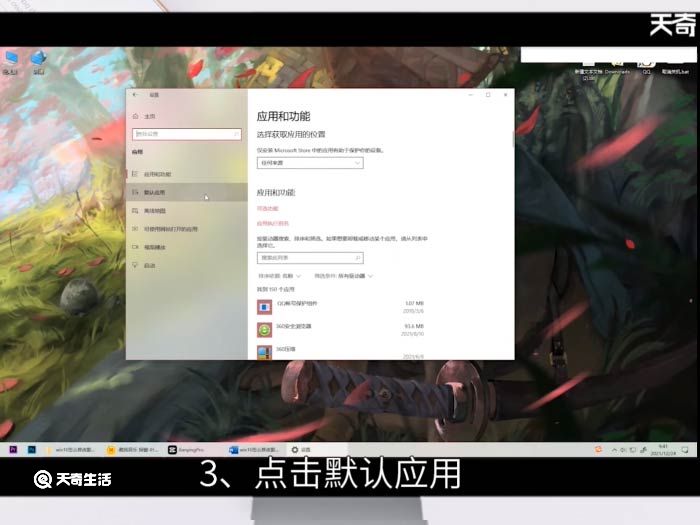Expand the 排序依据 名称 sort dropdown

pos(279,276)
